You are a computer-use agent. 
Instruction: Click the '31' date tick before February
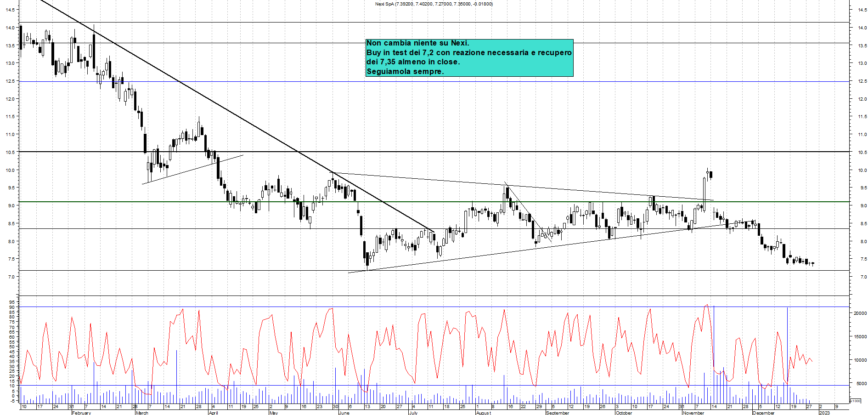pyautogui.click(x=71, y=407)
